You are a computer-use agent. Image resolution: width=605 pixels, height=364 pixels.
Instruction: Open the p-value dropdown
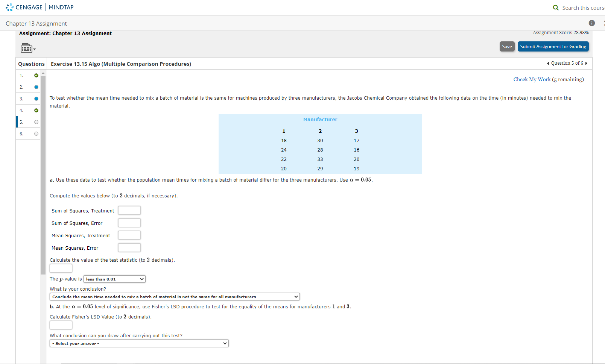click(x=114, y=279)
